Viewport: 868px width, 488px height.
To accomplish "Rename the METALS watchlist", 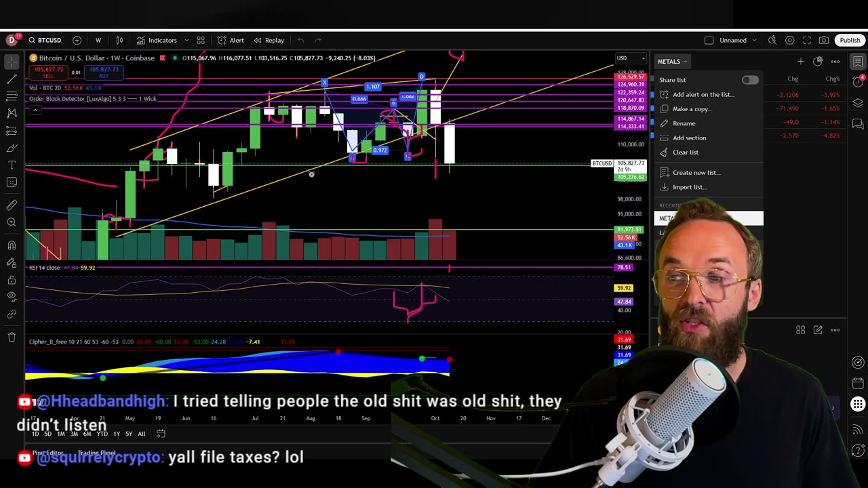I will 708,123.
